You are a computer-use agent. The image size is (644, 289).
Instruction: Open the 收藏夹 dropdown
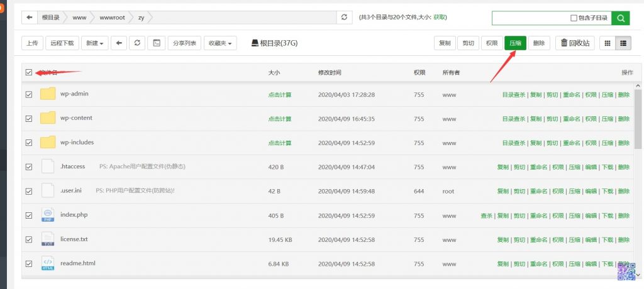220,43
